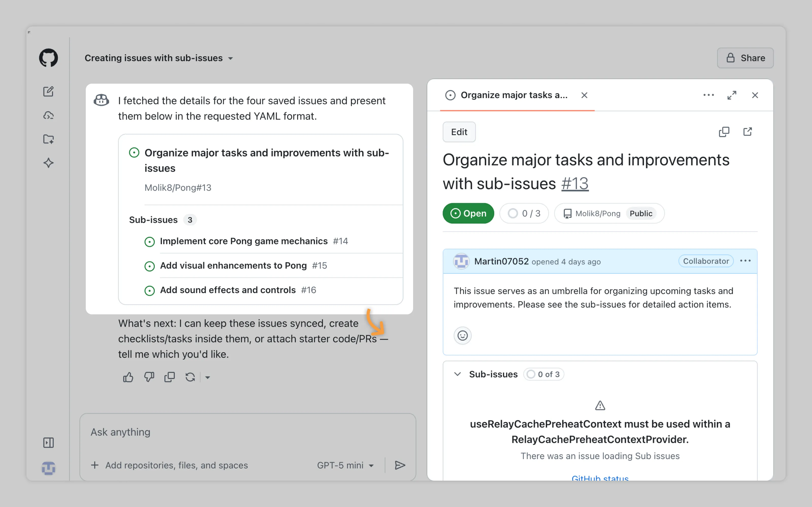Toggle the sidebar collapse panel icon
Viewport: 812px width, 507px height.
pyautogui.click(x=48, y=443)
